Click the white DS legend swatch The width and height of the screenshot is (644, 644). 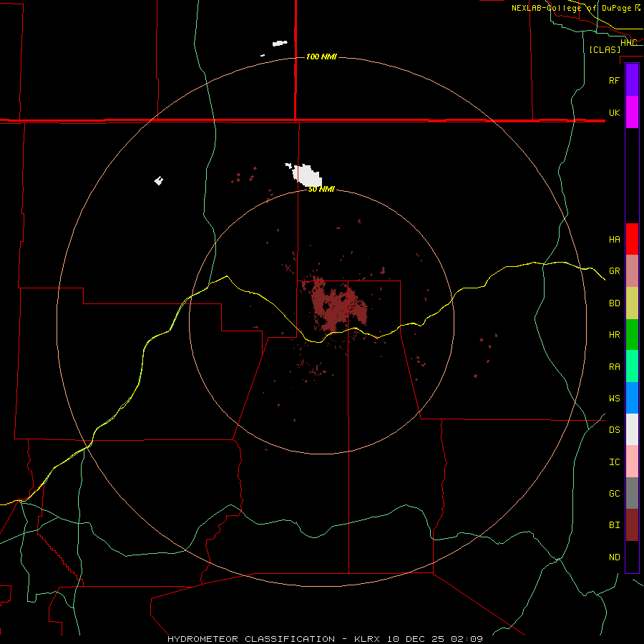coord(632,429)
